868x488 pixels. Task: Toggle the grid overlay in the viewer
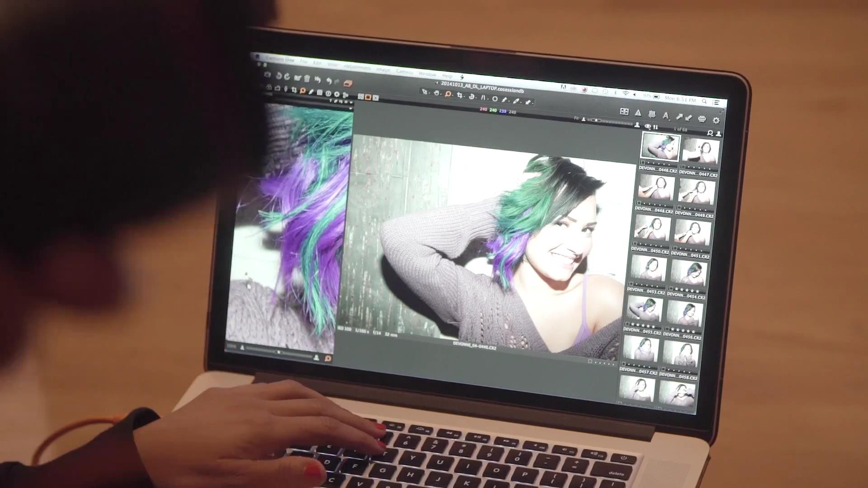651,114
